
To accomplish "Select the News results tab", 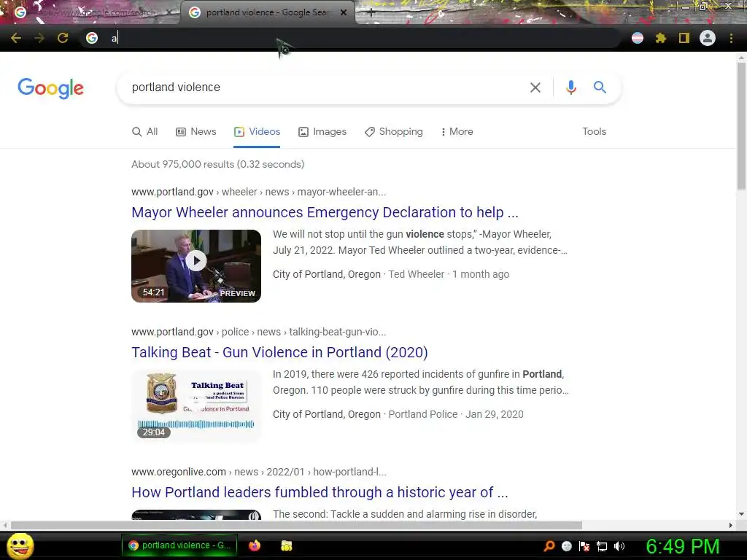I will click(x=196, y=132).
